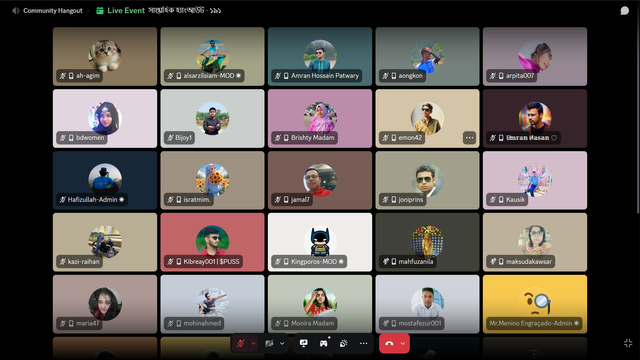Disconnect from the call with red button
Screen dimensions: 640x360
pyautogui.click(x=389, y=344)
